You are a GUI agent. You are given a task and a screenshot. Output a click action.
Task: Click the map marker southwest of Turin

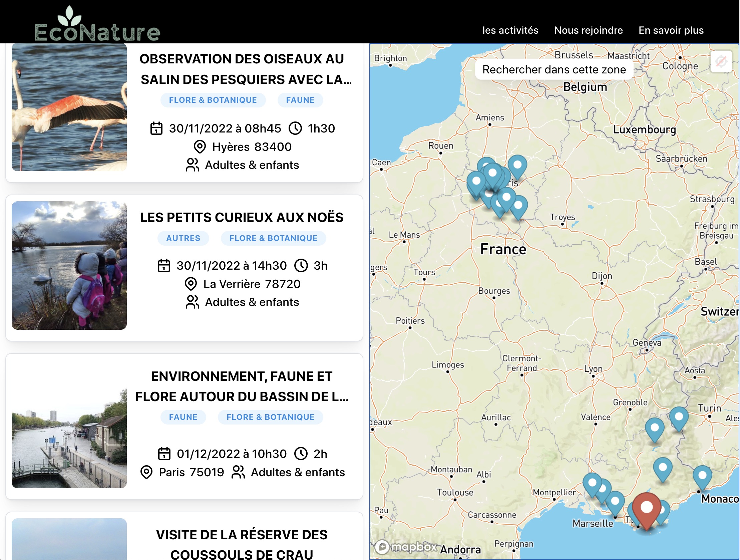pyautogui.click(x=679, y=419)
